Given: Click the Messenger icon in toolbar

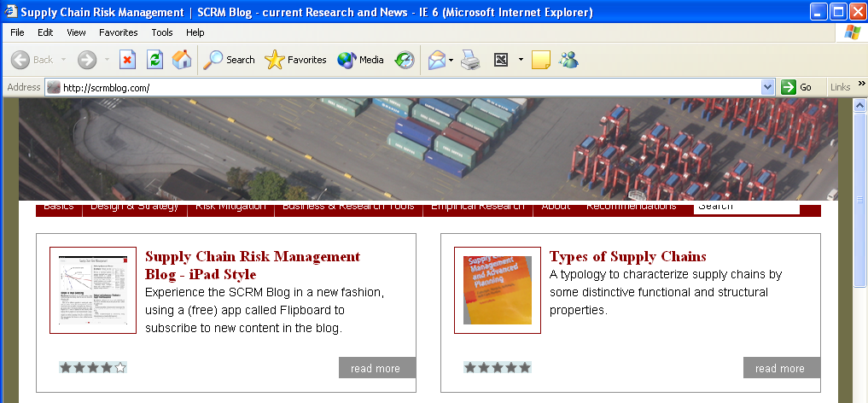Looking at the screenshot, I should (x=568, y=60).
